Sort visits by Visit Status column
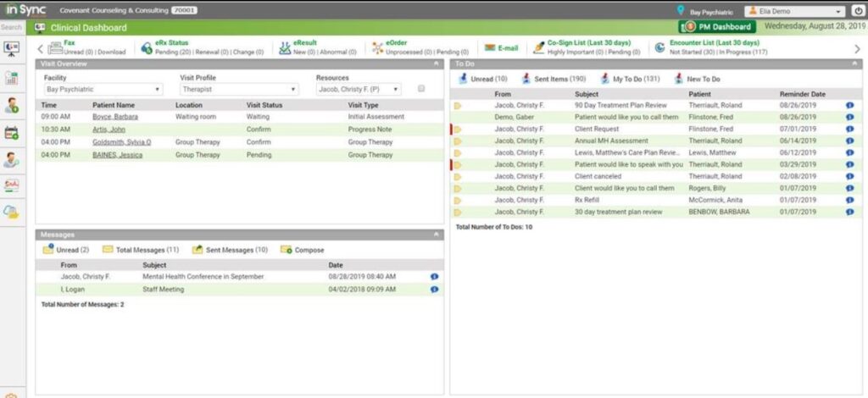Screen dimensions: 868x398 [x=264, y=105]
